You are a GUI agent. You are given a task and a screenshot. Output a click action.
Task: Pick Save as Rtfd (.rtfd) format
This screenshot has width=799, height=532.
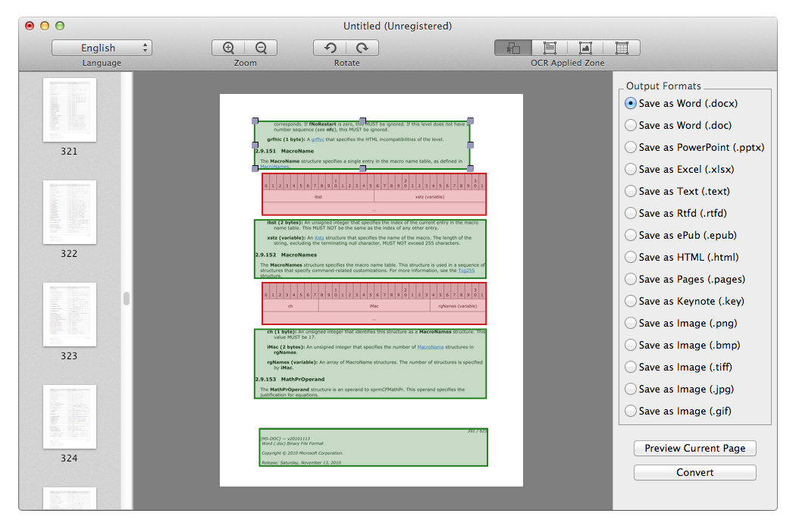point(675,213)
